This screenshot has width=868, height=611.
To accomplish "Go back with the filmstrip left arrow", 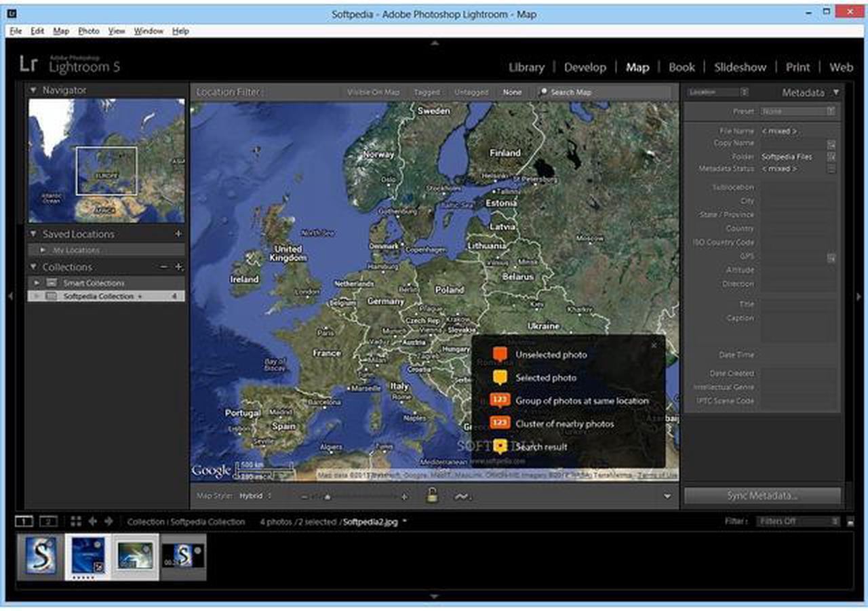I will point(93,521).
